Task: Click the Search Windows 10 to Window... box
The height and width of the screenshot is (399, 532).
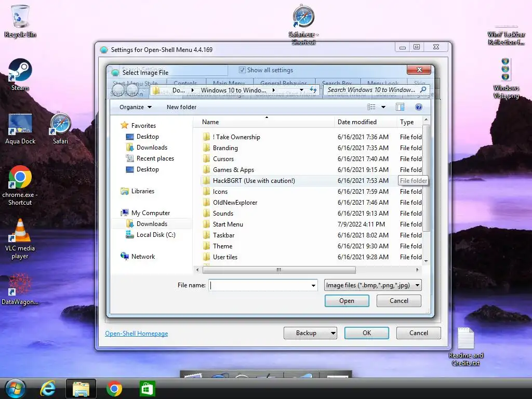Action: click(x=371, y=90)
